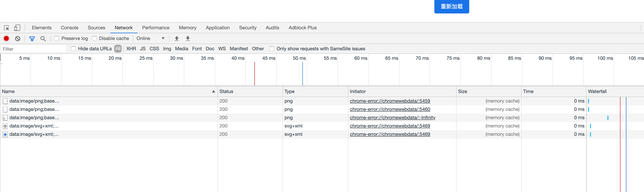
Task: Switch to the Console tab
Action: pyautogui.click(x=70, y=28)
